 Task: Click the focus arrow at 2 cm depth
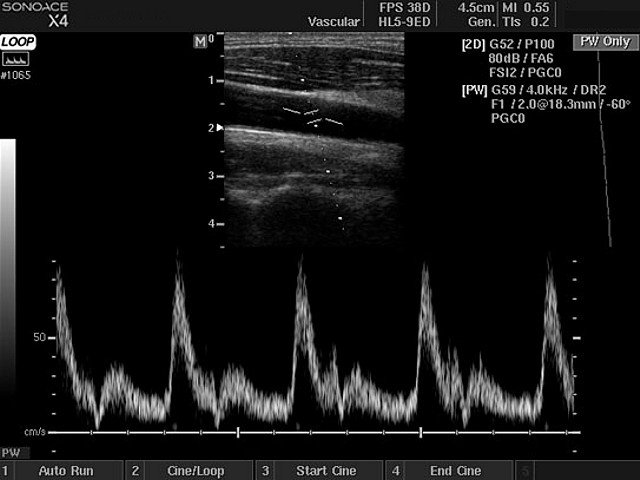(220, 128)
